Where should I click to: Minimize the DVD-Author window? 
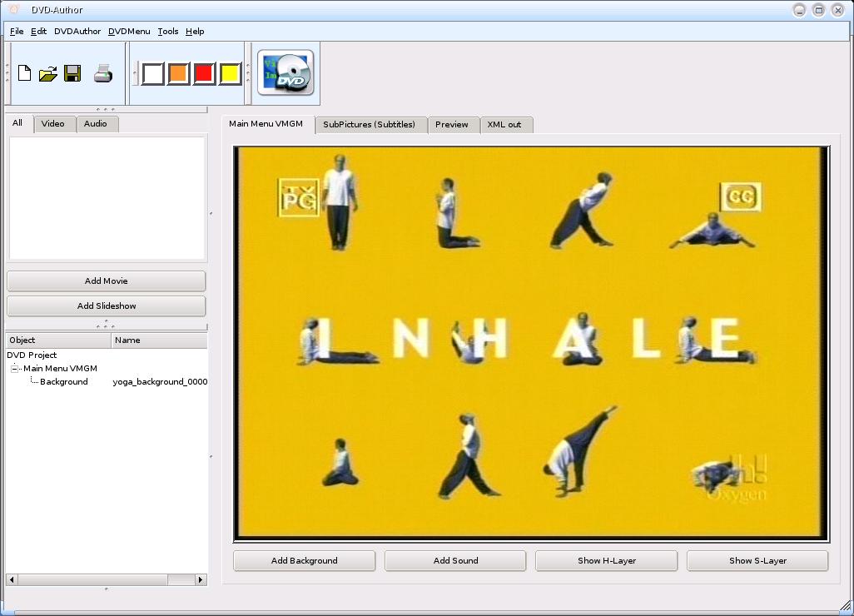799,10
